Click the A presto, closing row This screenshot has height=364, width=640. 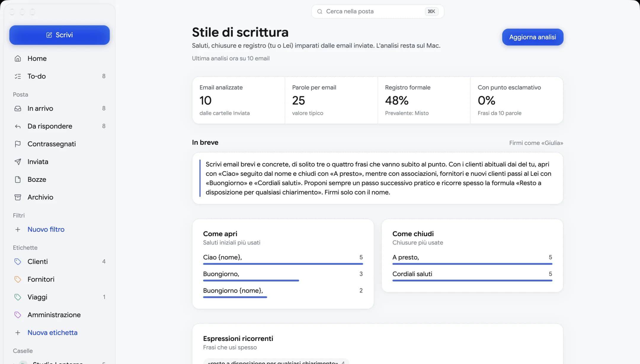tap(472, 259)
